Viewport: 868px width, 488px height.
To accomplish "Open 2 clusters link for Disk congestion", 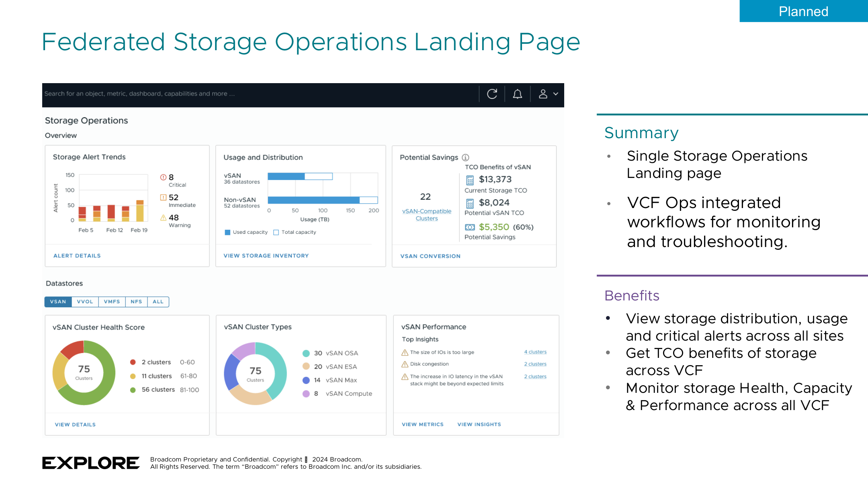I will click(x=535, y=364).
